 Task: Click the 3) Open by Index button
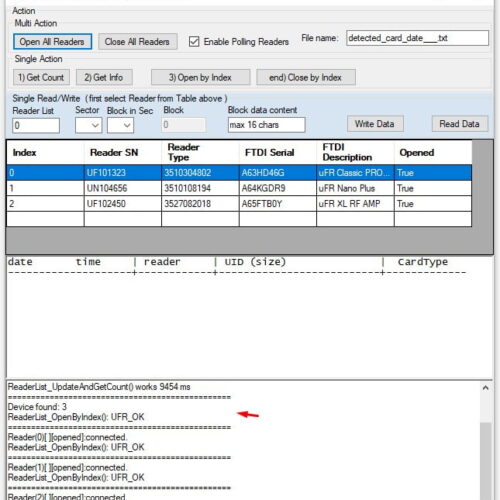click(x=200, y=77)
